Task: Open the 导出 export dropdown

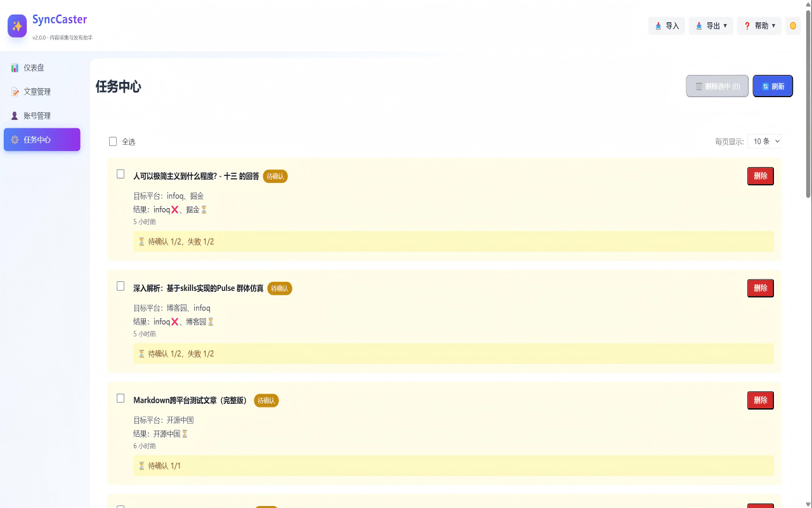Action: pos(711,26)
